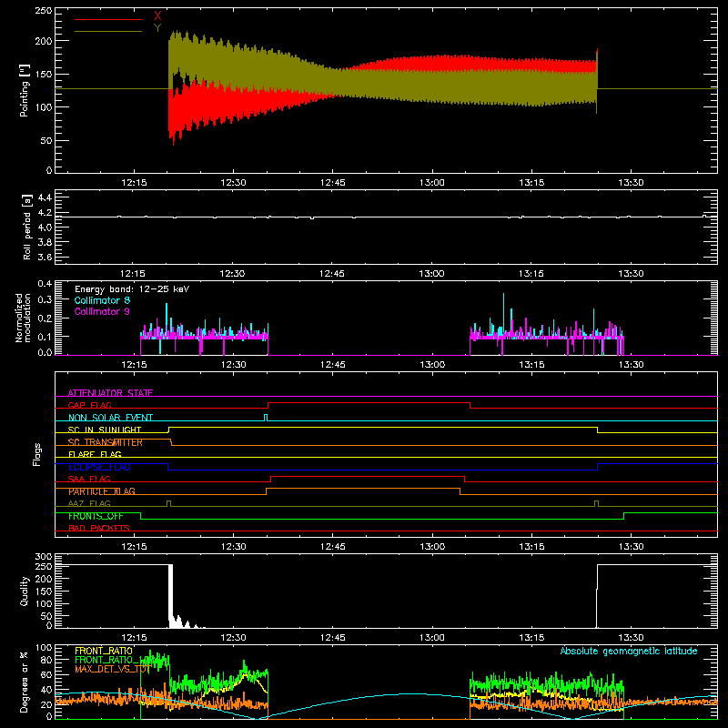Click the Collimator 9 legend entry

(x=102, y=311)
